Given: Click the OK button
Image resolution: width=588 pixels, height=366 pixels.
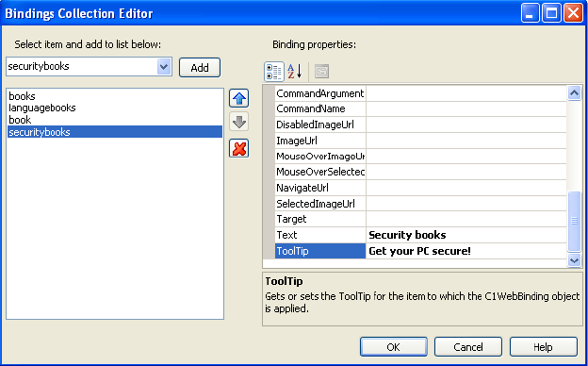Looking at the screenshot, I should pos(393,347).
